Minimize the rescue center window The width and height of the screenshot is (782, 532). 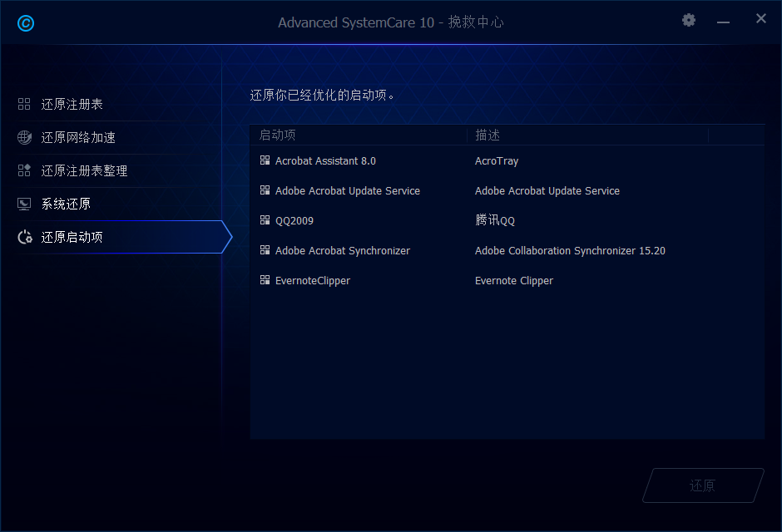[723, 22]
